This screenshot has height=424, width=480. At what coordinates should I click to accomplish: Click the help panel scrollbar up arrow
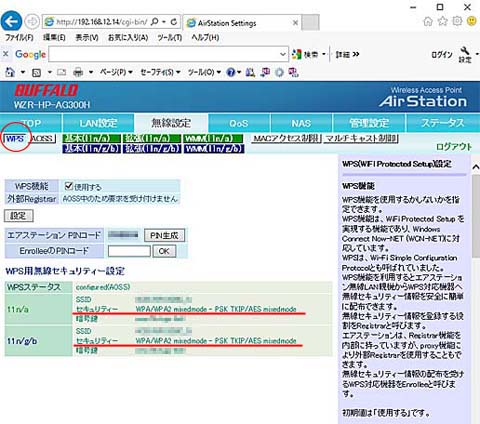476,167
